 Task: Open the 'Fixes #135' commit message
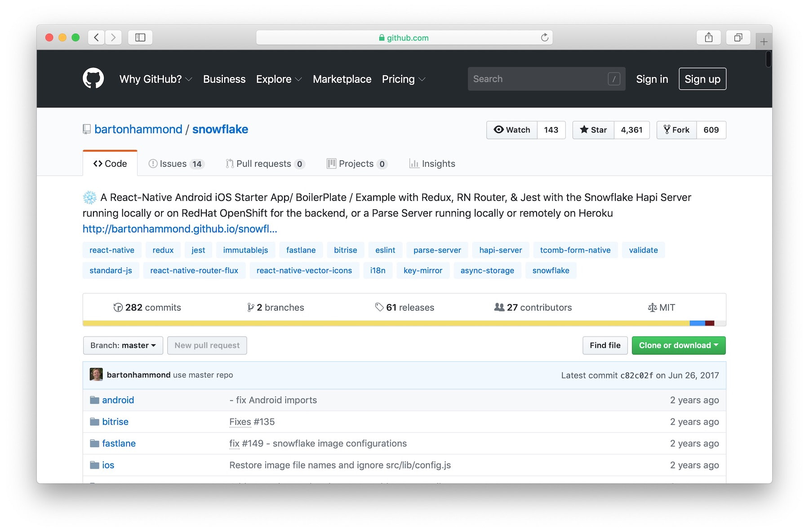click(252, 421)
